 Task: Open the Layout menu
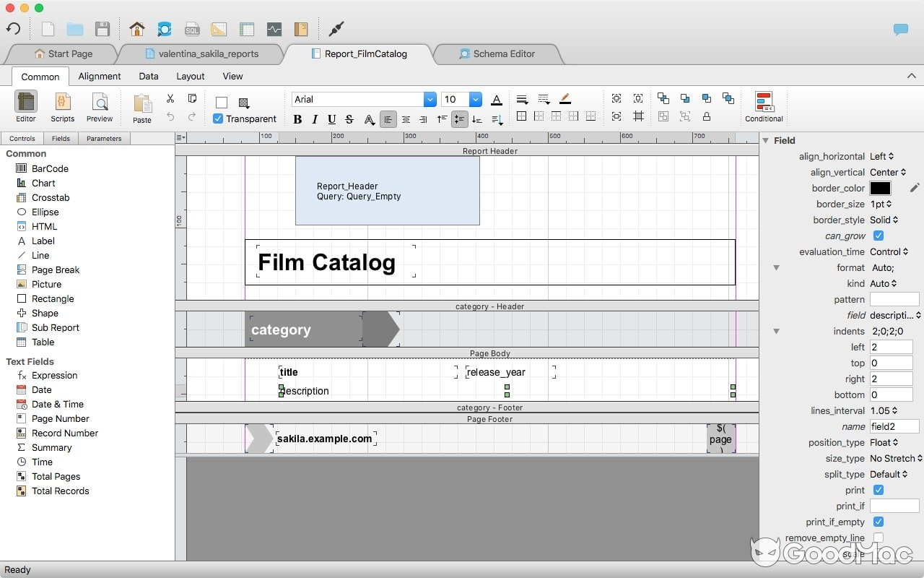point(190,76)
